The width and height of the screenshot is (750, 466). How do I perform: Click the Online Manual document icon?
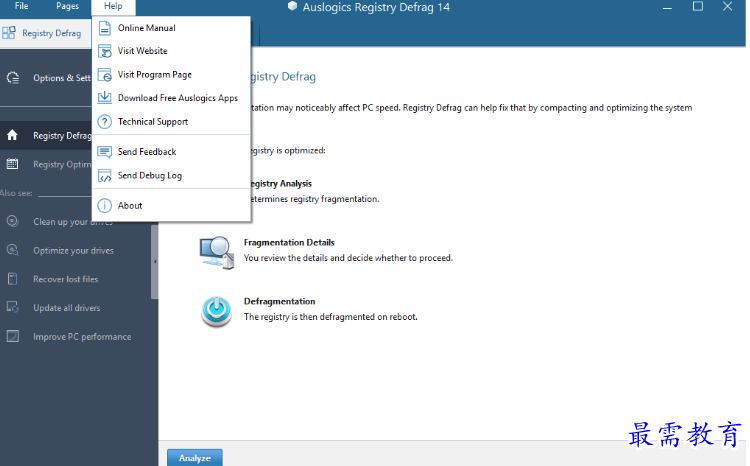tap(104, 28)
